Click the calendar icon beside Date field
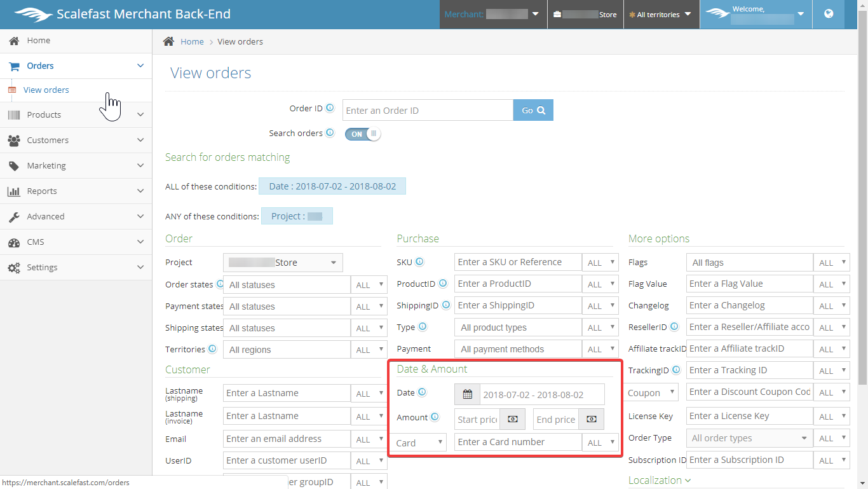 point(467,394)
